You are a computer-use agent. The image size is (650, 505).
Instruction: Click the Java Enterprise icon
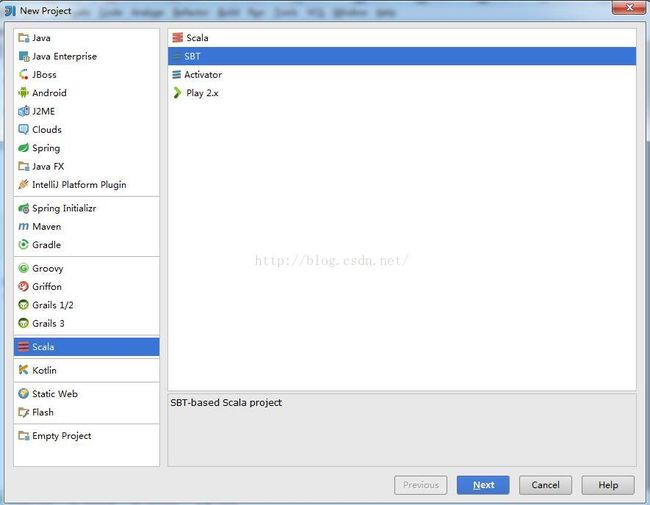[x=24, y=56]
